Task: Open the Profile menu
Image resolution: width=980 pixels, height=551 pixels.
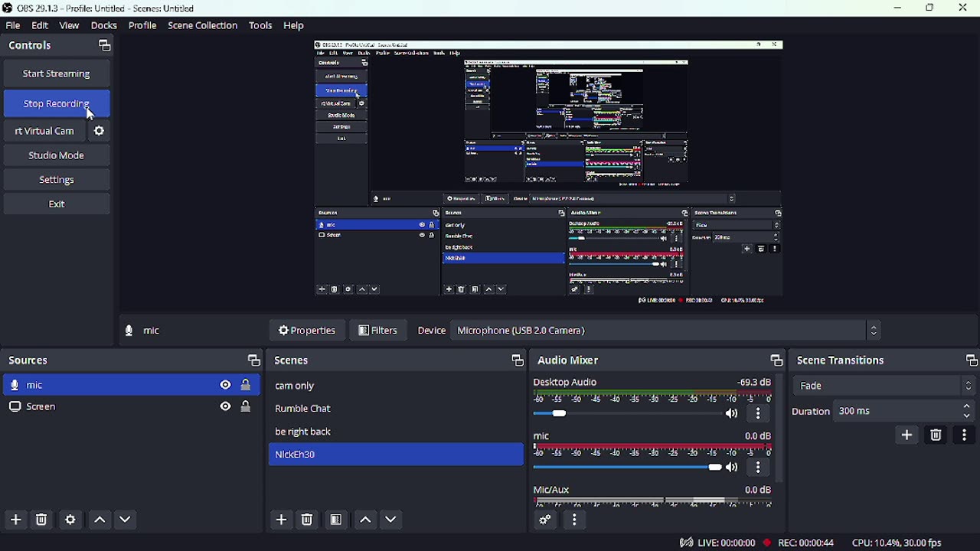Action: (x=143, y=26)
